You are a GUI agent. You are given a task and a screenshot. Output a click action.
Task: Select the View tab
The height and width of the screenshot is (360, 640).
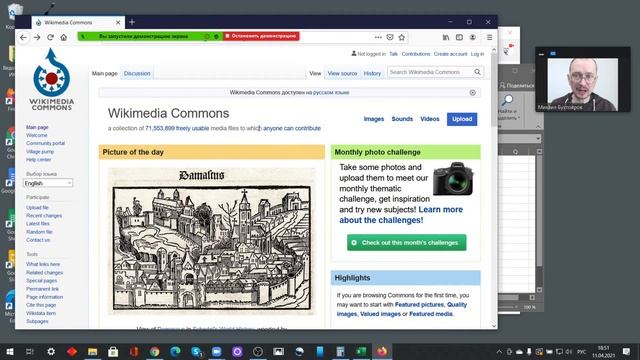tap(315, 73)
